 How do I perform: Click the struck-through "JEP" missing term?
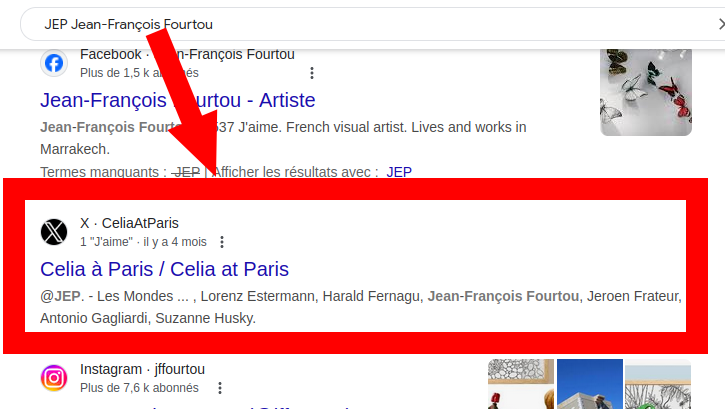186,172
